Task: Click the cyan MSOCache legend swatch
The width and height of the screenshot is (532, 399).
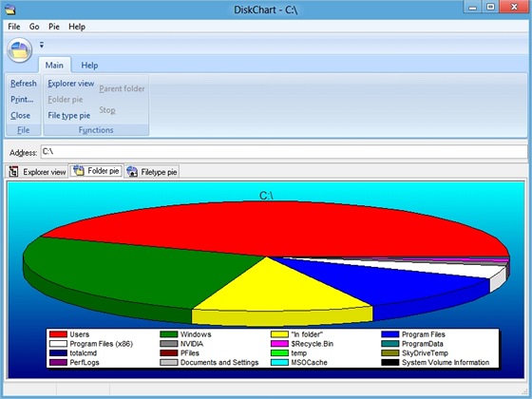Action: click(x=279, y=362)
